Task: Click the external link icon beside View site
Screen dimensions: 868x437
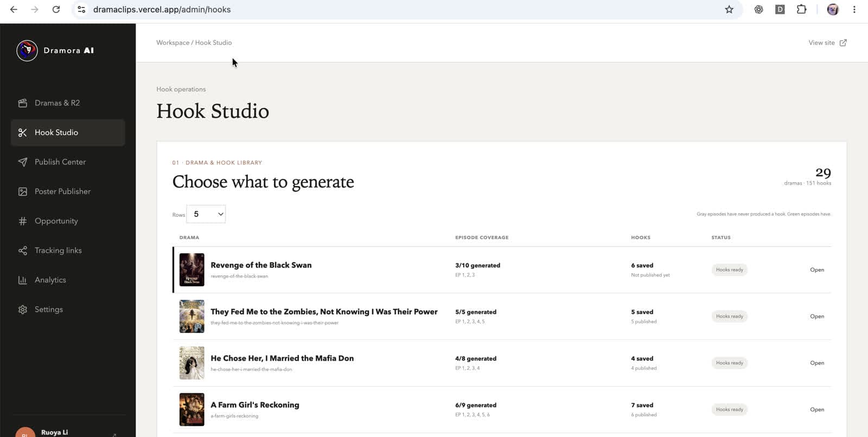Action: pyautogui.click(x=843, y=43)
